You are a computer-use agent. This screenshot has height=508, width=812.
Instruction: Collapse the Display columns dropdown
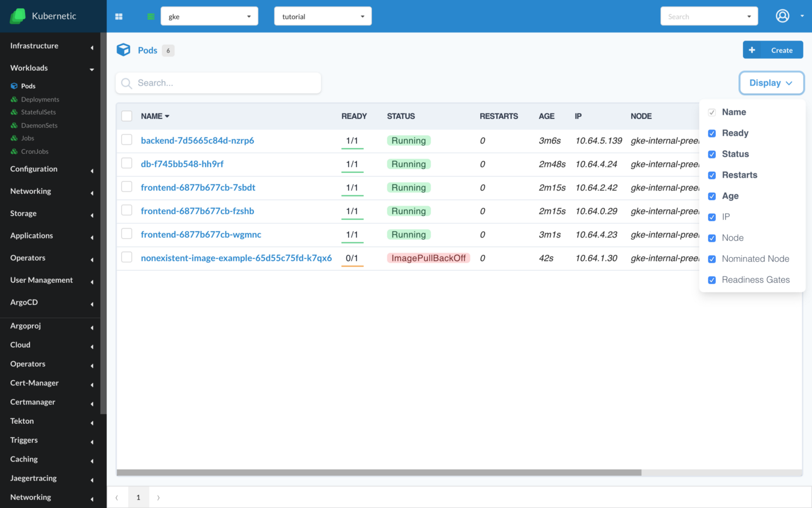[x=771, y=83]
